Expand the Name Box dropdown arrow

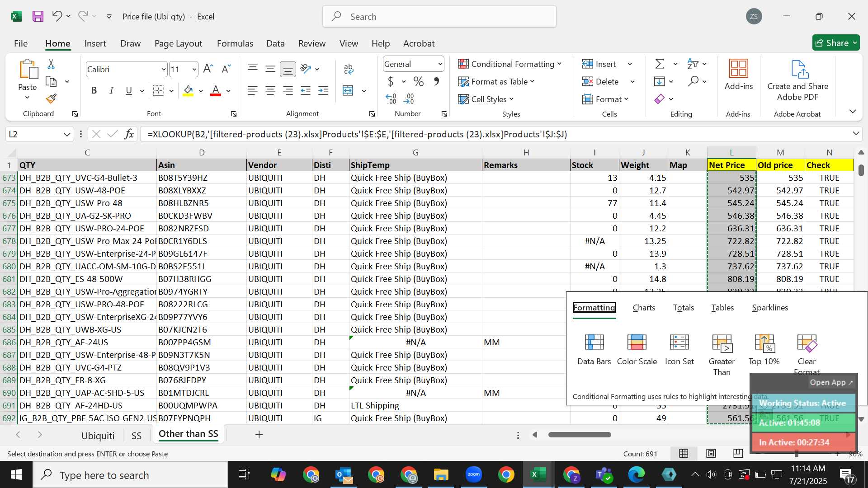point(67,134)
